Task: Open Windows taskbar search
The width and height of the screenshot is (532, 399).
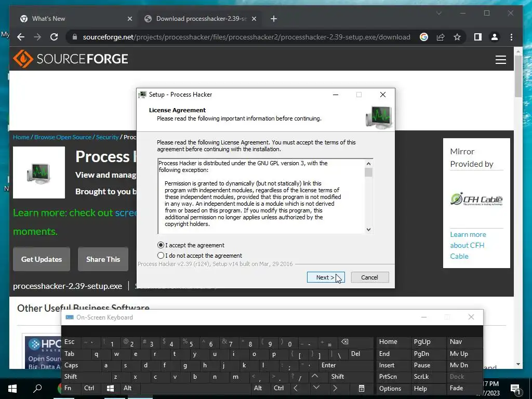Action: click(x=37, y=389)
